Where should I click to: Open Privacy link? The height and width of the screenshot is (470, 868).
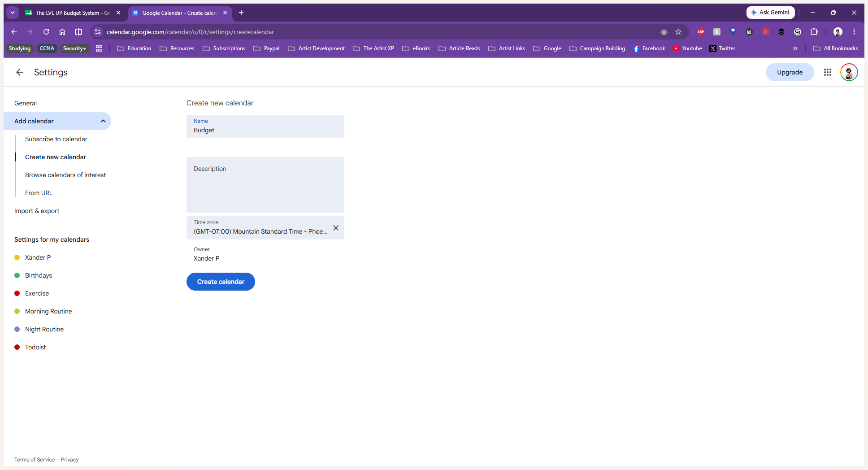(x=69, y=460)
